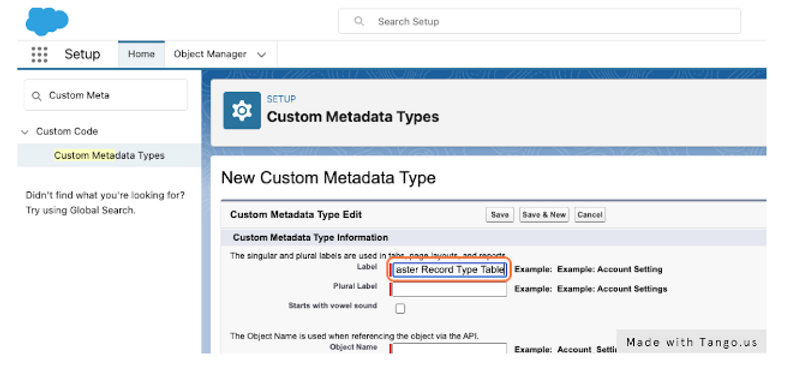
Task: Open the Object Manager dropdown chevron
Action: click(x=261, y=55)
